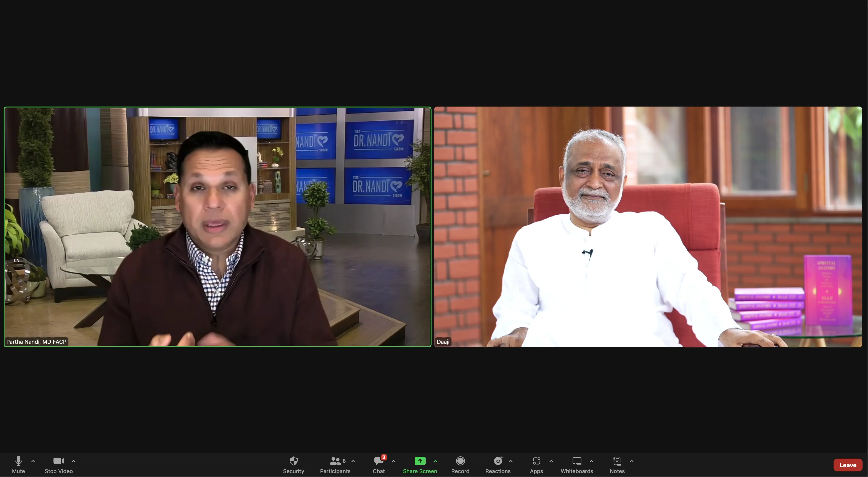
Task: Expand arrow next to Participants
Action: tap(353, 461)
